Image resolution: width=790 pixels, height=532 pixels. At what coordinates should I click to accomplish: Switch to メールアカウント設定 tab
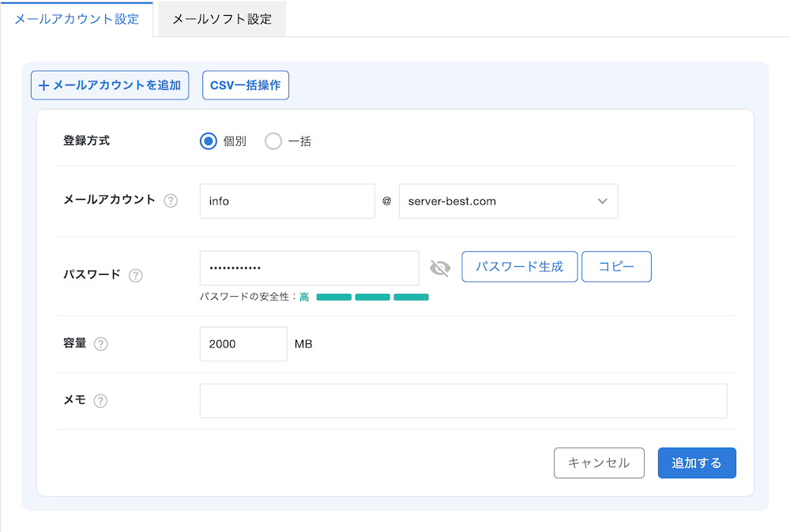click(x=77, y=19)
